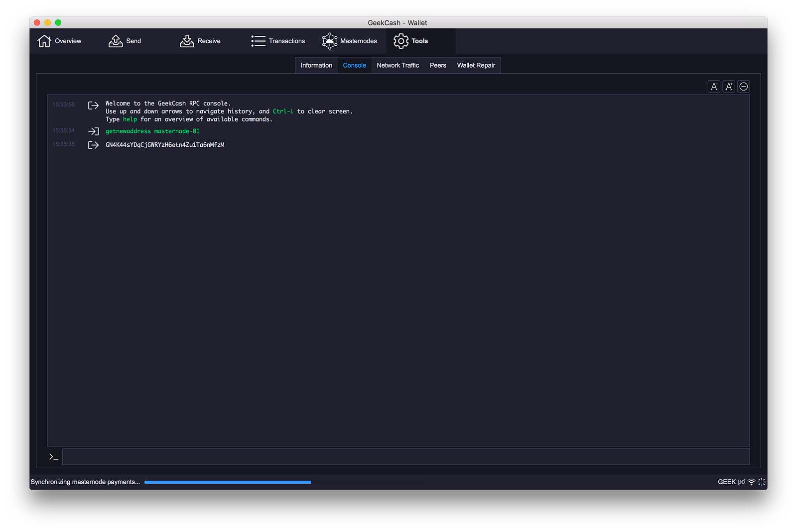View the Peers tab
This screenshot has width=797, height=532.
click(438, 65)
